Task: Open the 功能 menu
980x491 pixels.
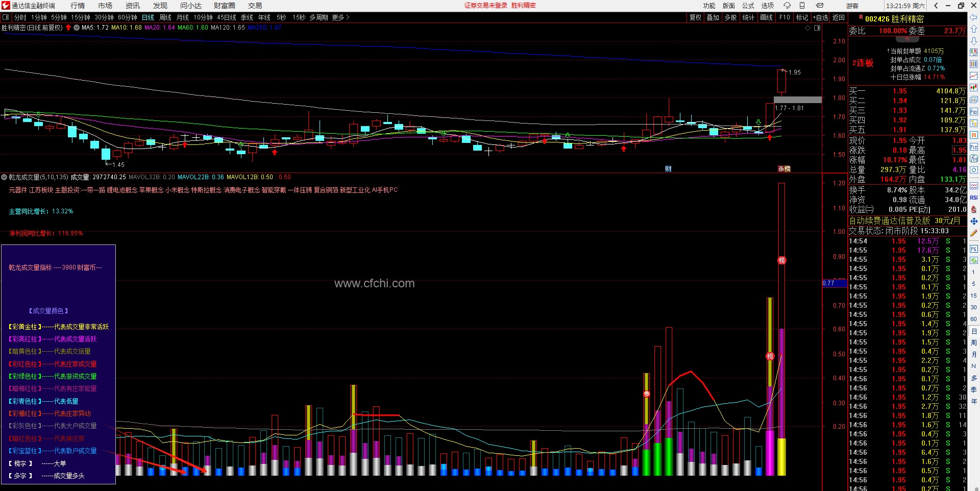Action: (x=709, y=6)
